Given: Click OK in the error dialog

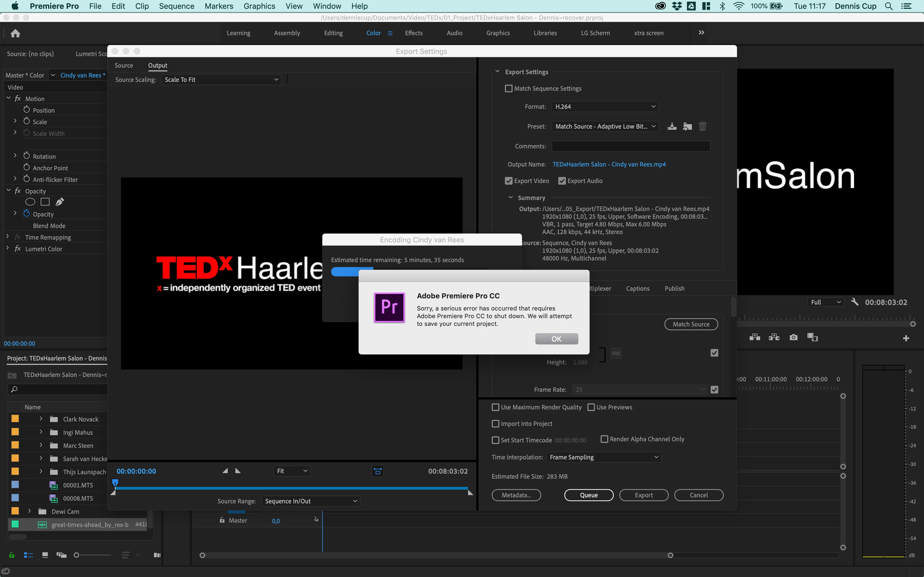Looking at the screenshot, I should click(556, 339).
